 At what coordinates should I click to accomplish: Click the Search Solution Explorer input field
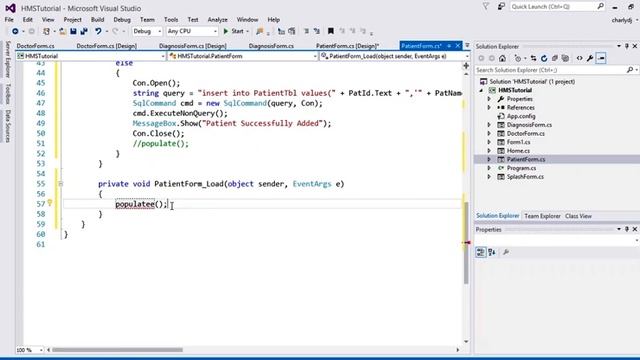(551, 70)
